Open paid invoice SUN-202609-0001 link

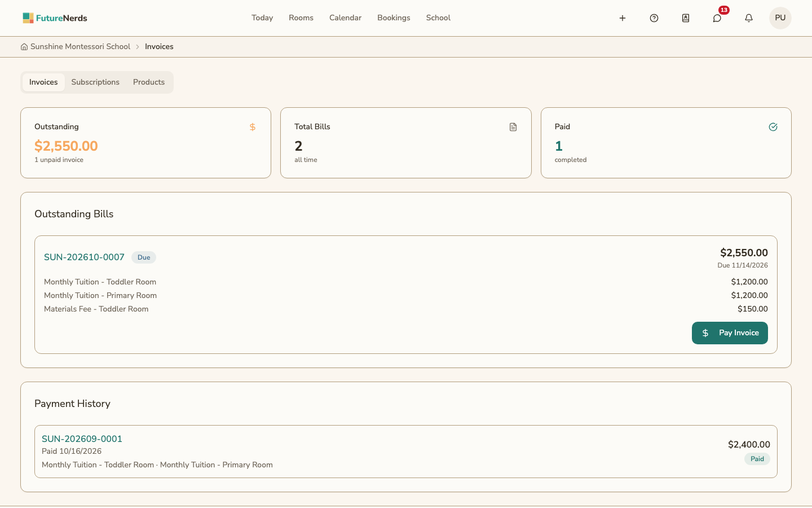82,439
